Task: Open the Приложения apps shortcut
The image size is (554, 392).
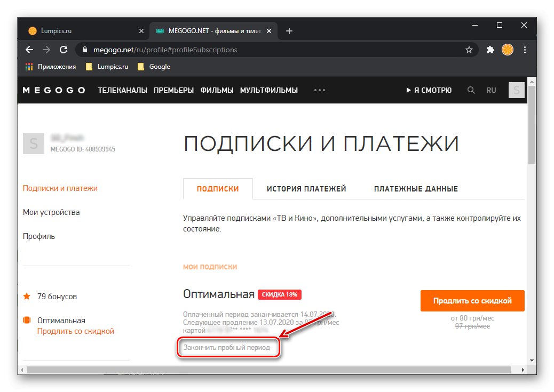Action: coord(51,67)
